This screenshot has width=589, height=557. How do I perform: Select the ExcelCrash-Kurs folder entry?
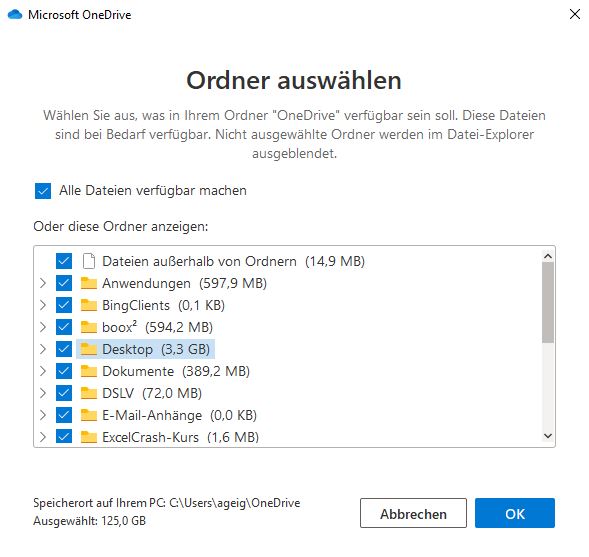[x=169, y=437]
